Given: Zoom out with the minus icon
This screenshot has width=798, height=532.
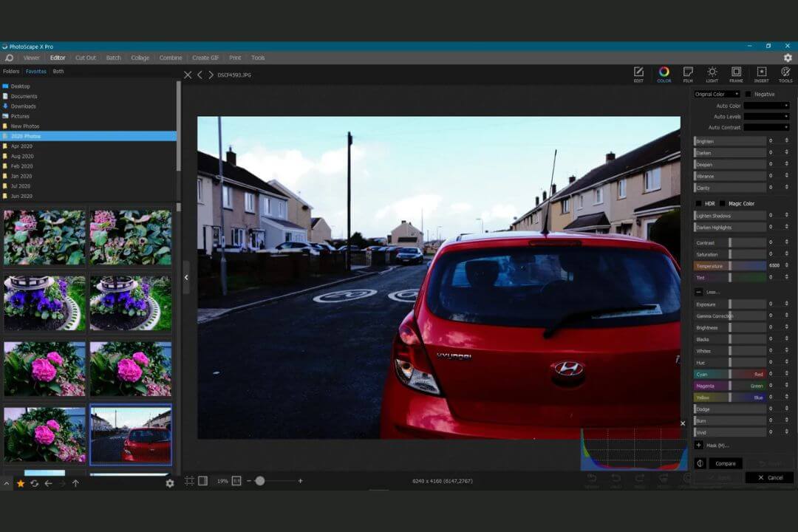Looking at the screenshot, I should [x=249, y=480].
